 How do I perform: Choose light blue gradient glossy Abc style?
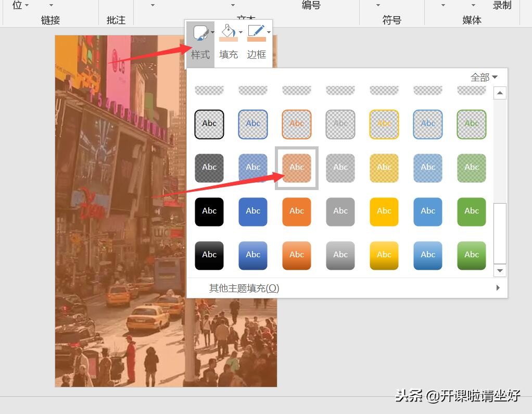(428, 256)
